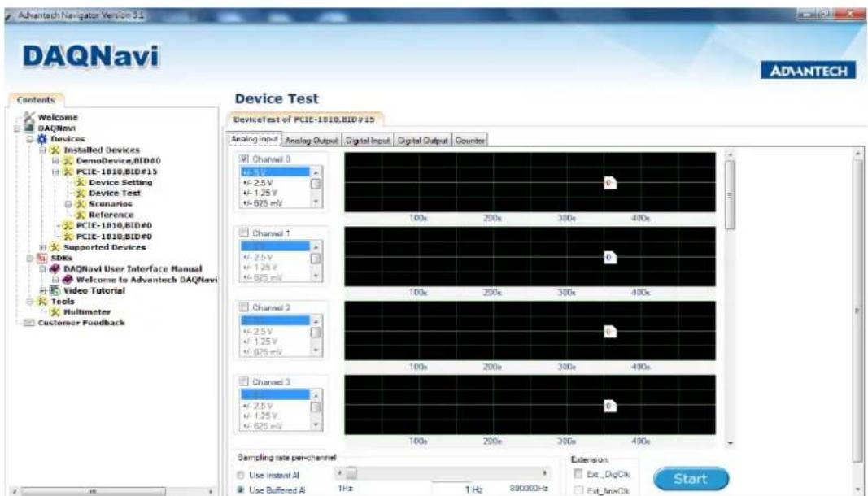Enable the Channel 1 checkbox

tap(244, 233)
